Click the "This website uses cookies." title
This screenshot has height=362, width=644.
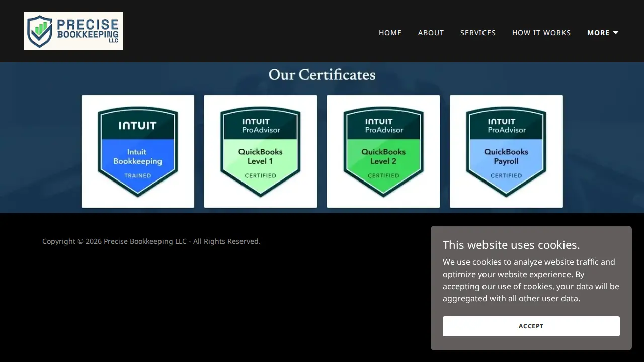click(x=511, y=245)
